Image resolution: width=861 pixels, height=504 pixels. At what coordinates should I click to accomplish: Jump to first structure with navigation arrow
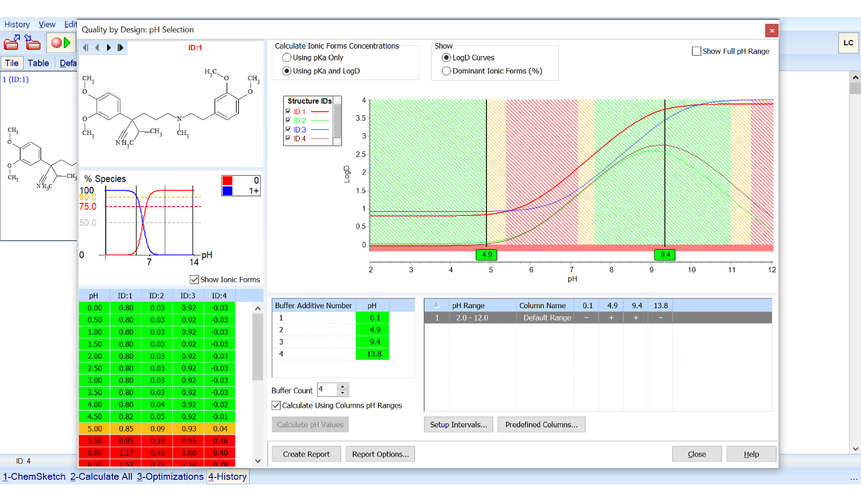[86, 47]
